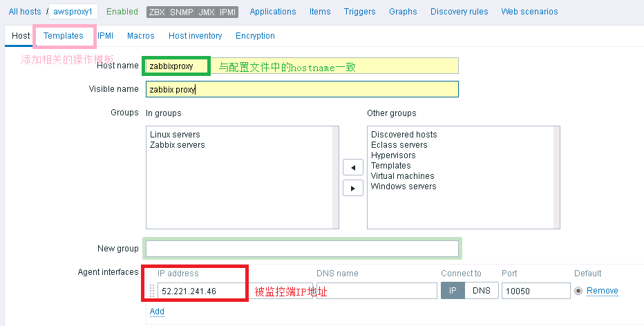Viewport: 644px width, 326px height.
Task: Switch to the IPMI tab
Action: 105,36
